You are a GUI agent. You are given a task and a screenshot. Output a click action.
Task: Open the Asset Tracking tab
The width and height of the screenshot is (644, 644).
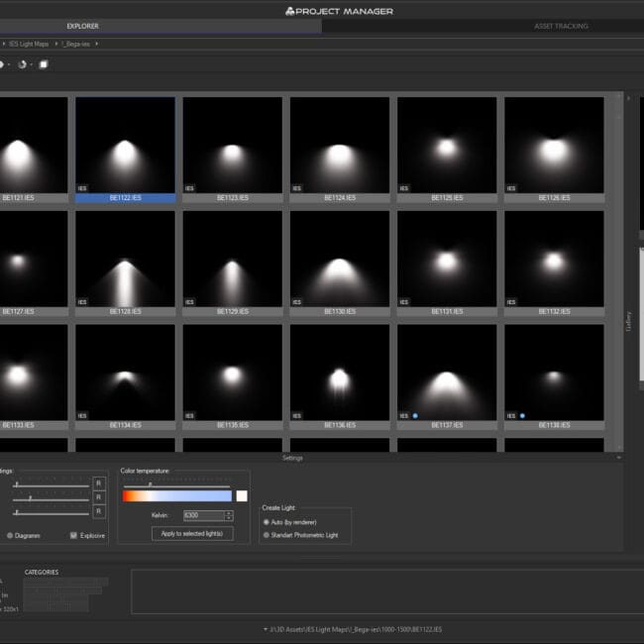(x=561, y=27)
